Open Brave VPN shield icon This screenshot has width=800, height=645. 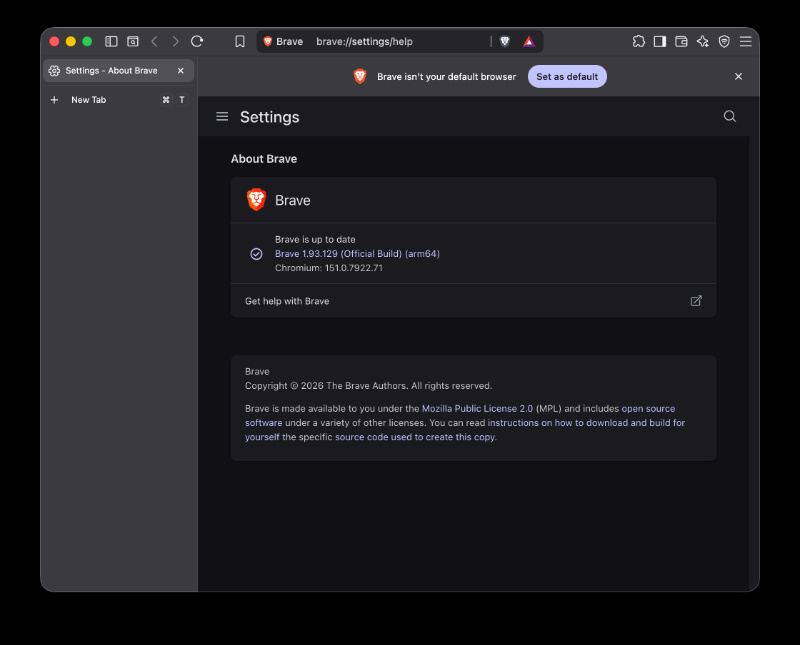(724, 41)
